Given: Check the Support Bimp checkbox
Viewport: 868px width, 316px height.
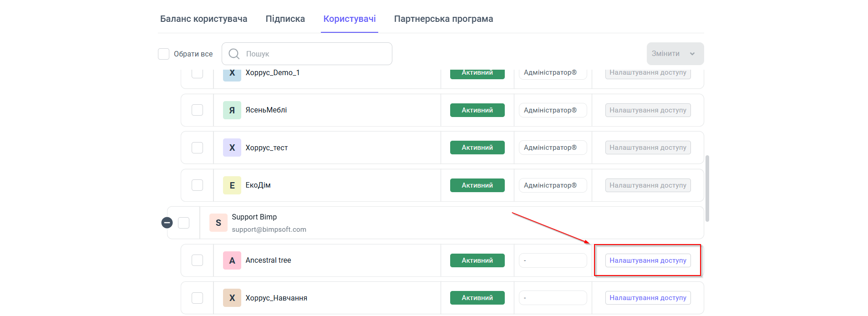Looking at the screenshot, I should [x=183, y=223].
